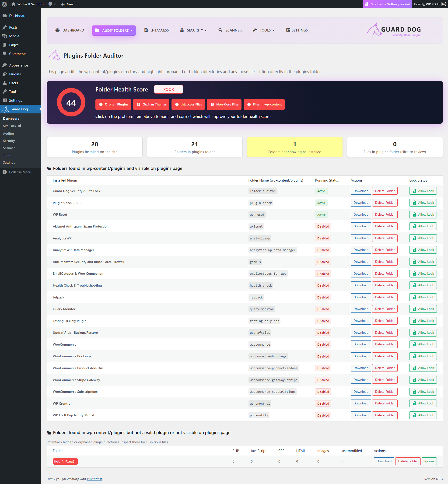Click the Collapse Menu arrow icon

pos(5,172)
